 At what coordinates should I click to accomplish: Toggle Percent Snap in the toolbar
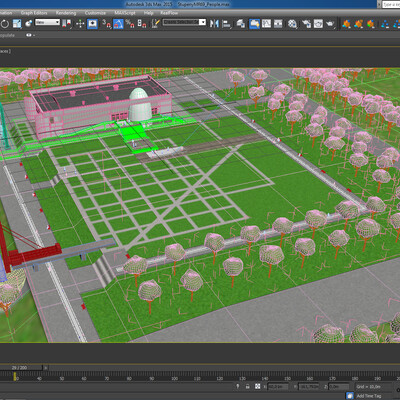pos(130,24)
